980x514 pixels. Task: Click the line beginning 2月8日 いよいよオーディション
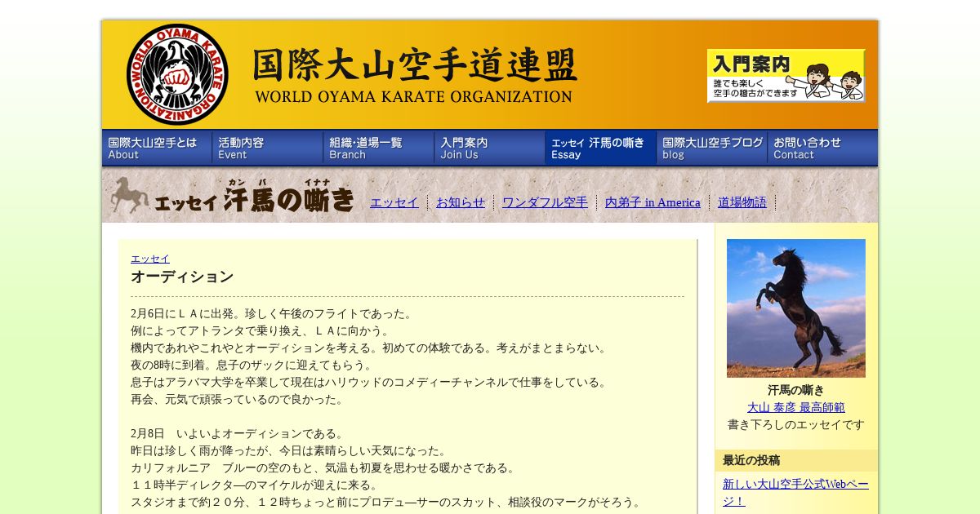tap(238, 434)
